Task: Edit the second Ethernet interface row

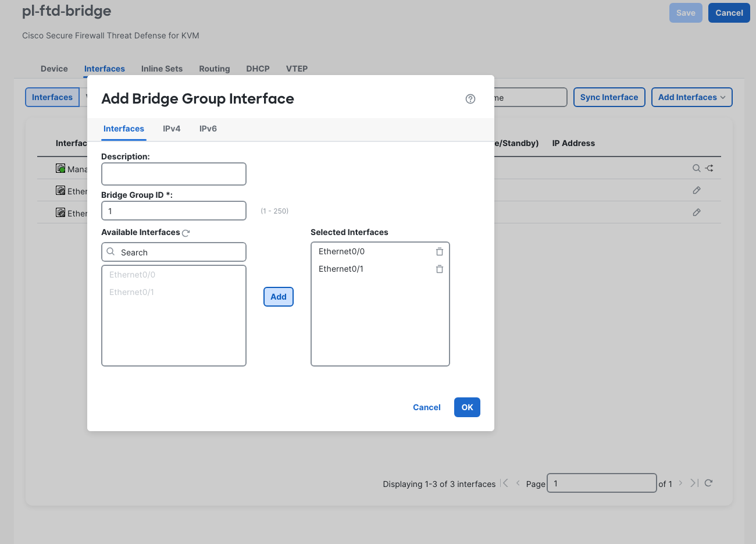Action: [697, 212]
